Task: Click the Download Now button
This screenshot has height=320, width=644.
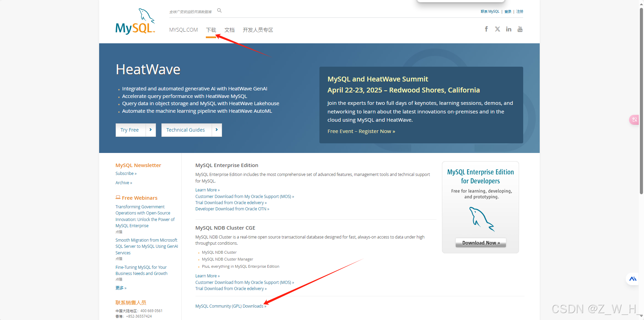Action: [481, 243]
